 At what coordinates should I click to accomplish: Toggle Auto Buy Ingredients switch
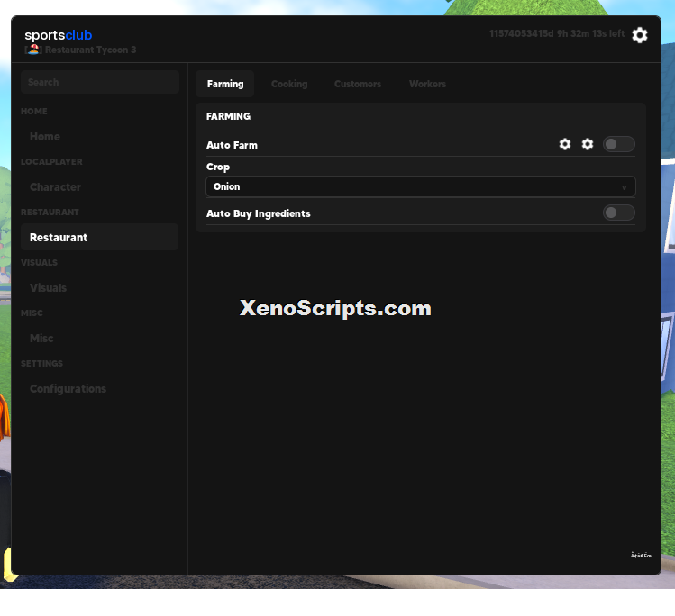tap(618, 213)
